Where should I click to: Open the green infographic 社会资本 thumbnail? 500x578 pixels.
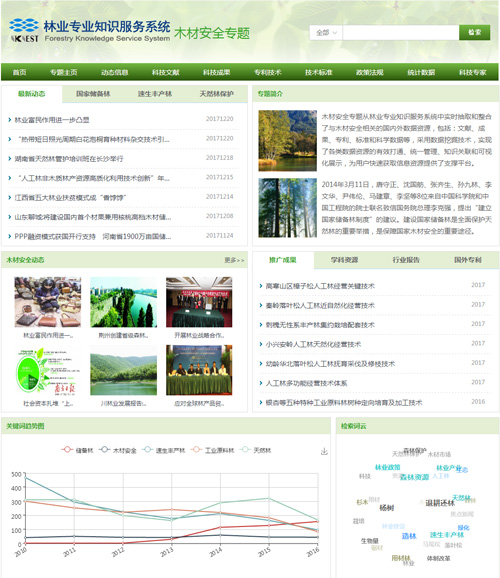click(48, 370)
